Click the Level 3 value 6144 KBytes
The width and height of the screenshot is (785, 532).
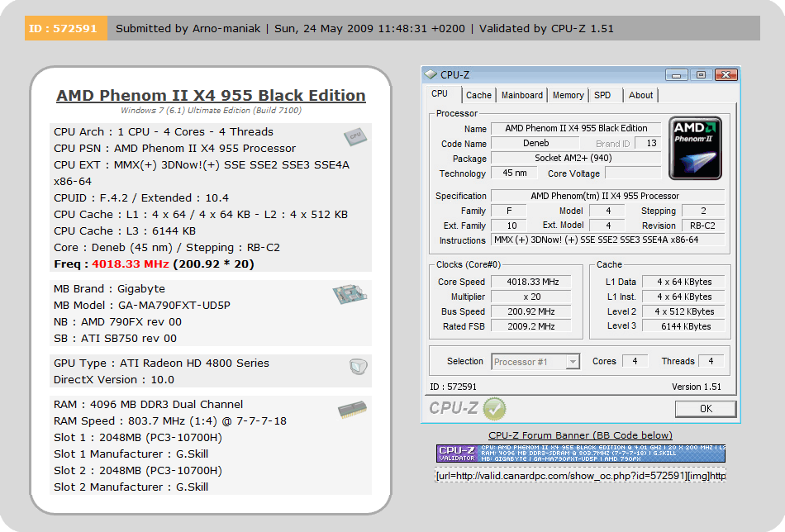(x=684, y=326)
